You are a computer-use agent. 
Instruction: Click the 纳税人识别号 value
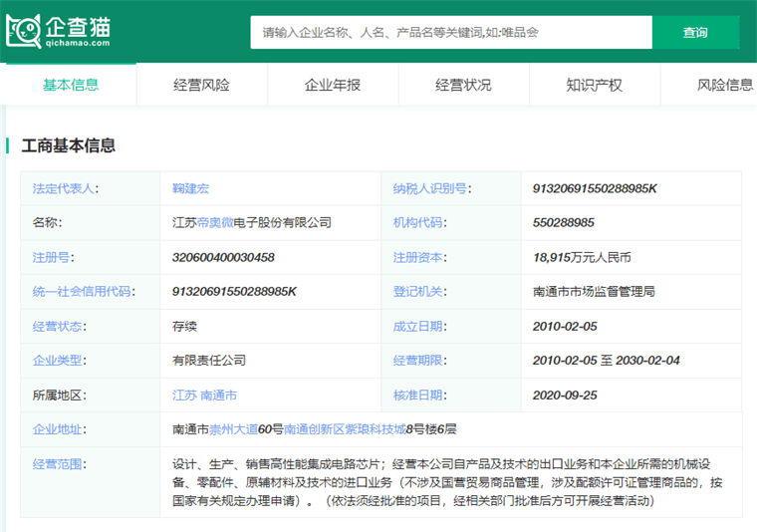[x=595, y=188]
